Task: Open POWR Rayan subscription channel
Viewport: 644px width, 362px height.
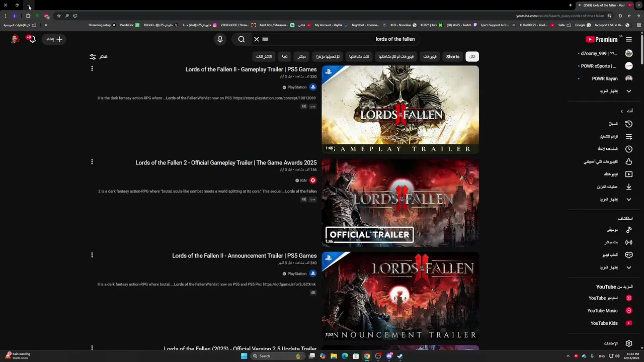Action: [605, 78]
